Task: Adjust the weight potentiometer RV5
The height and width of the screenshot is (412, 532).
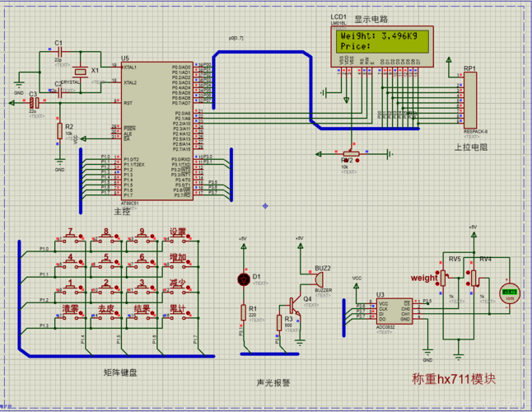Action: click(443, 278)
